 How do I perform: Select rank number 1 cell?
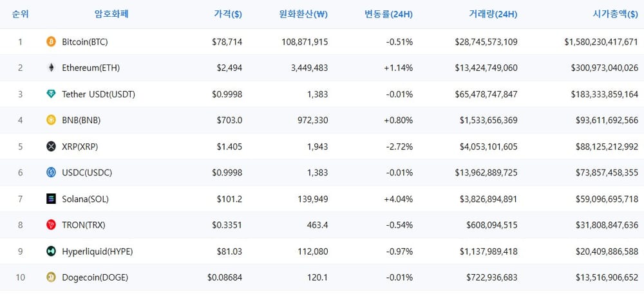click(x=20, y=42)
